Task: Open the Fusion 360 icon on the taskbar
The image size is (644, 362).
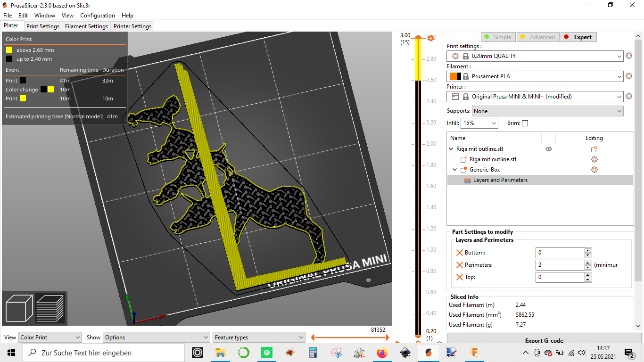Action: tap(474, 353)
